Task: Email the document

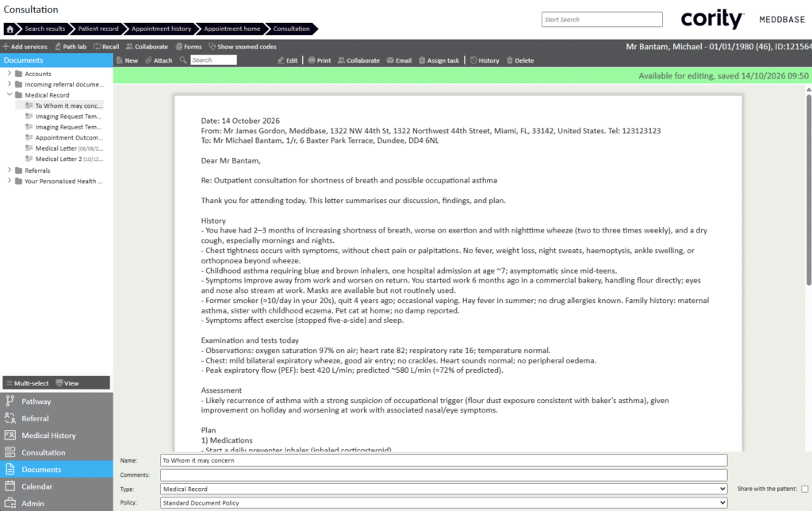Action: tap(400, 60)
